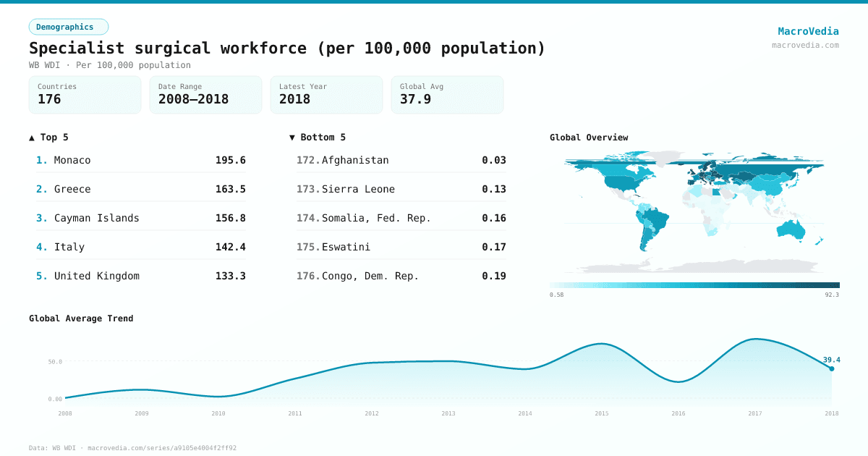Expand the Global Average Trend section
The height and width of the screenshot is (456, 868).
[x=81, y=318]
